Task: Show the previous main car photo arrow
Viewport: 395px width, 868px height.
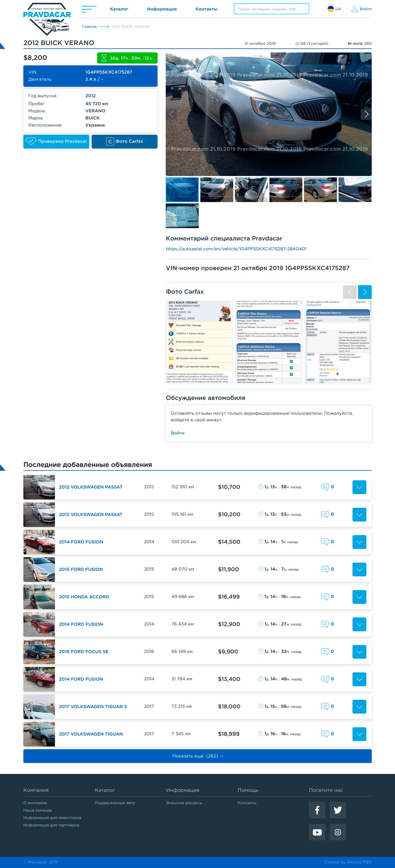Action: click(x=171, y=114)
